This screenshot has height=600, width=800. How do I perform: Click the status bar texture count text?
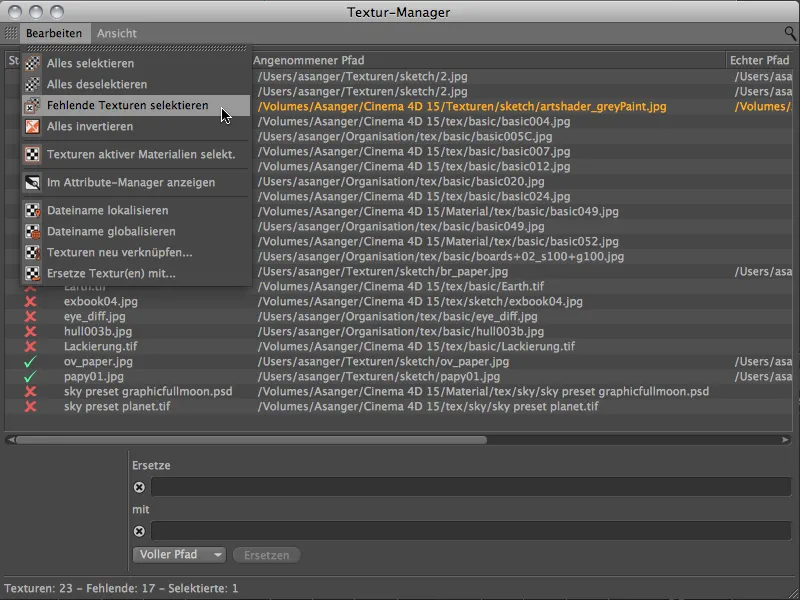coord(38,588)
